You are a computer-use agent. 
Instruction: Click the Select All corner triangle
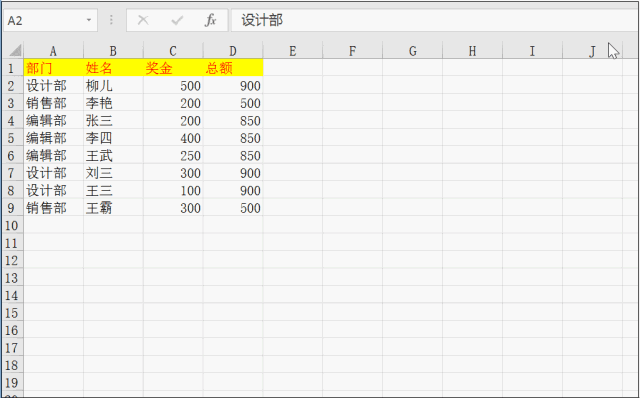coord(15,51)
